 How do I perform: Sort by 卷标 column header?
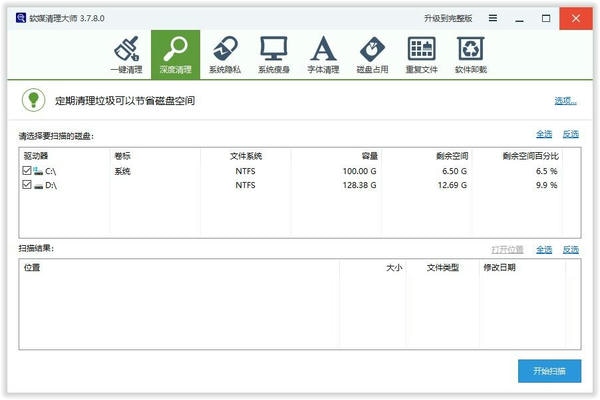(x=155, y=156)
